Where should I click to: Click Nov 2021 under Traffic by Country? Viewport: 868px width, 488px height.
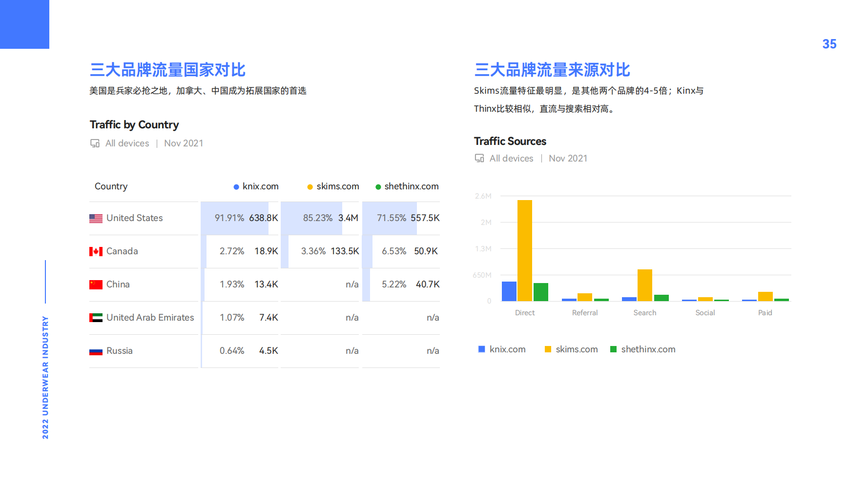coord(184,143)
